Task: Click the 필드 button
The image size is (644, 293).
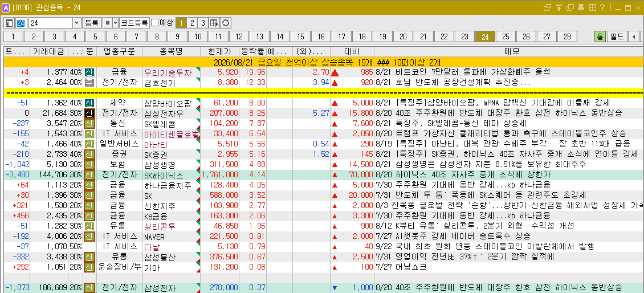Action: click(x=617, y=36)
